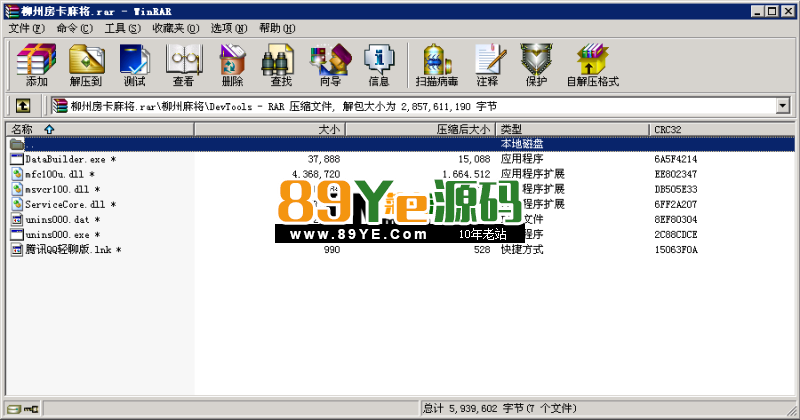Click the parent folder '..' row icon
The width and height of the screenshot is (800, 420).
point(17,144)
